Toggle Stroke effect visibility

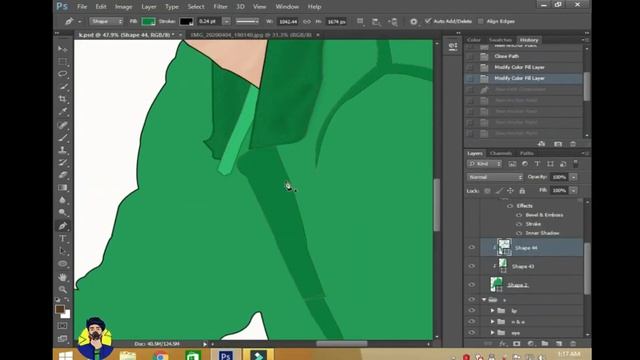519,224
